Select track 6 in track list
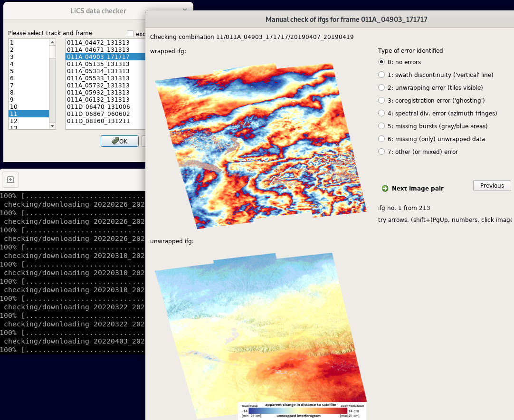Image resolution: width=514 pixels, height=420 pixels. 29,78
